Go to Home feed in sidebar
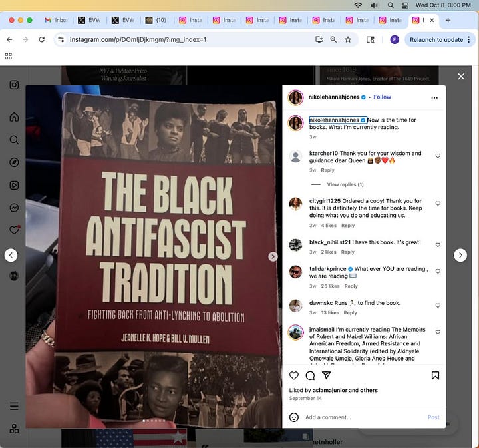 tap(14, 117)
